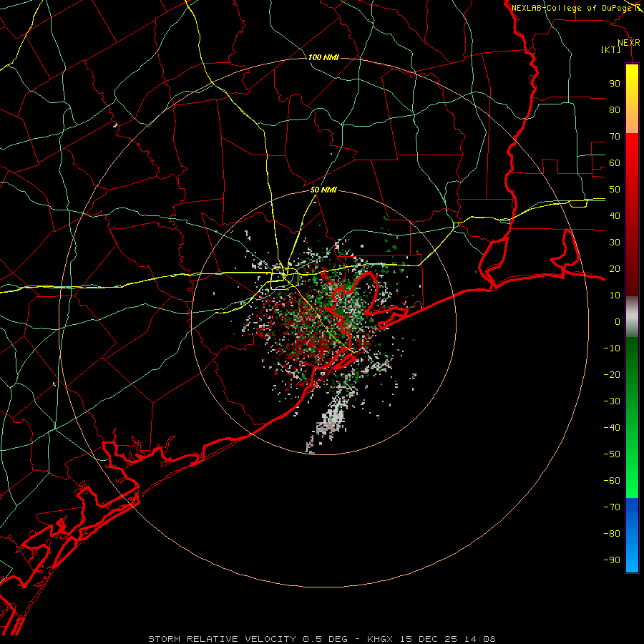Pick the green segment of the velocity color bar

point(632,417)
